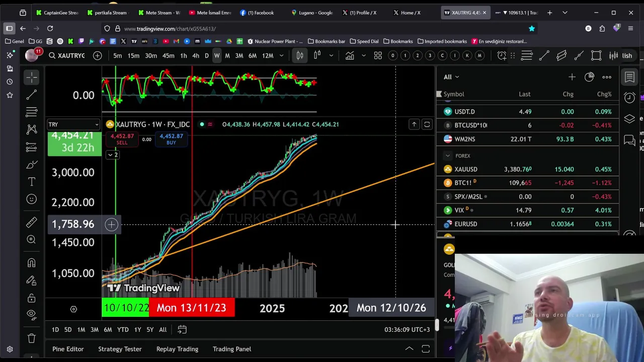
Task: Open the Watchlist panel icon
Action: click(x=629, y=77)
